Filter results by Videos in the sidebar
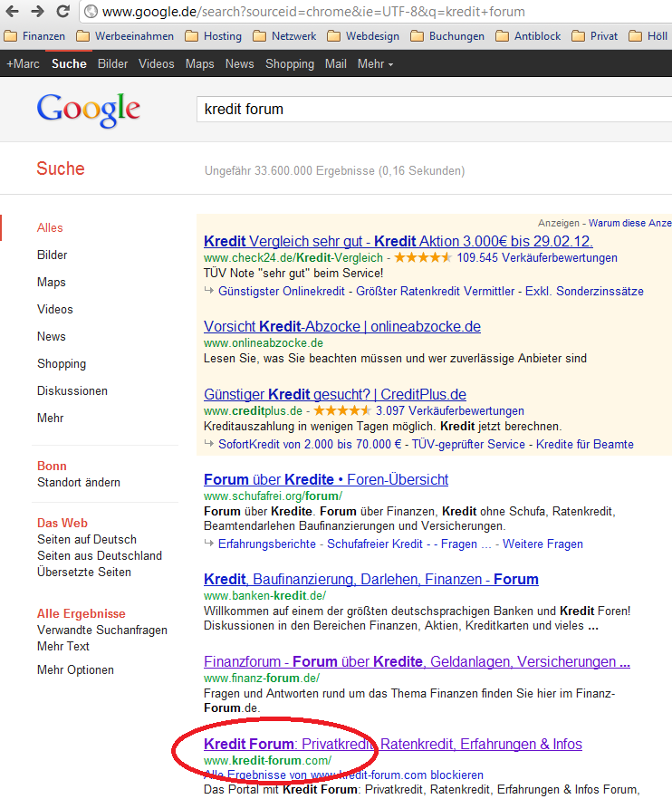This screenshot has height=799, width=672. (x=55, y=309)
